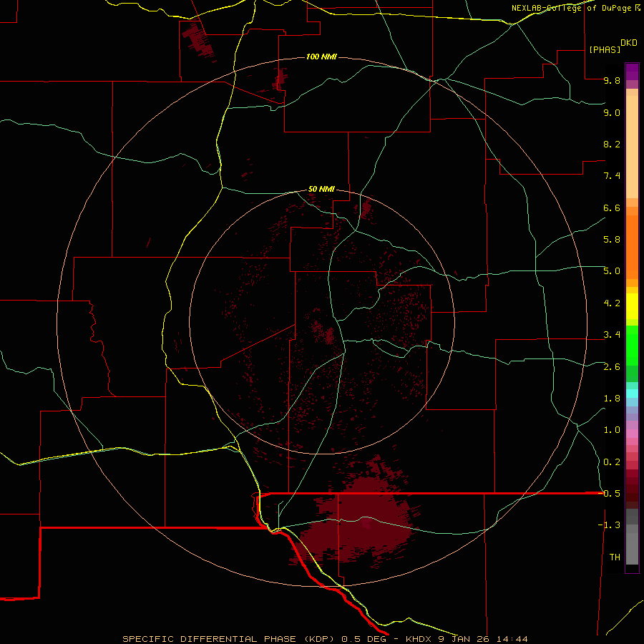Click the DKD label above color scale

click(629, 43)
